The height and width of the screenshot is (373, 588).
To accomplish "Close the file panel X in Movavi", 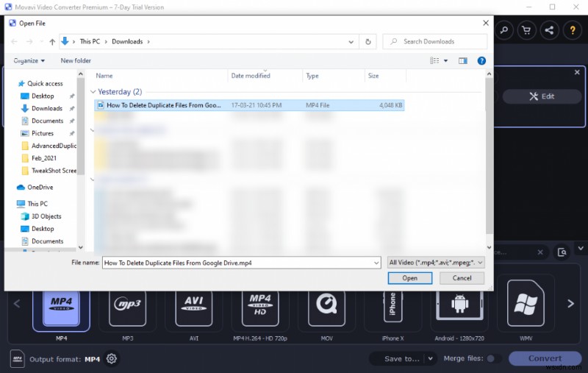I will coord(577,72).
